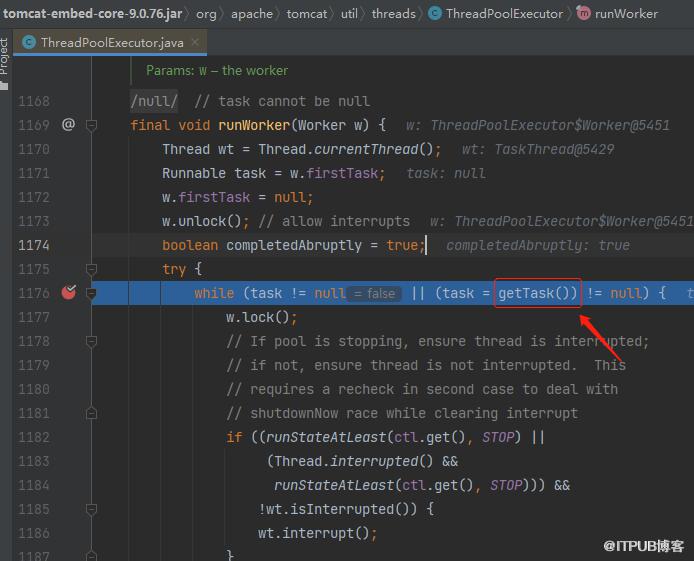Select the org package breadcrumb
Screen dimensions: 694x561
click(206, 14)
